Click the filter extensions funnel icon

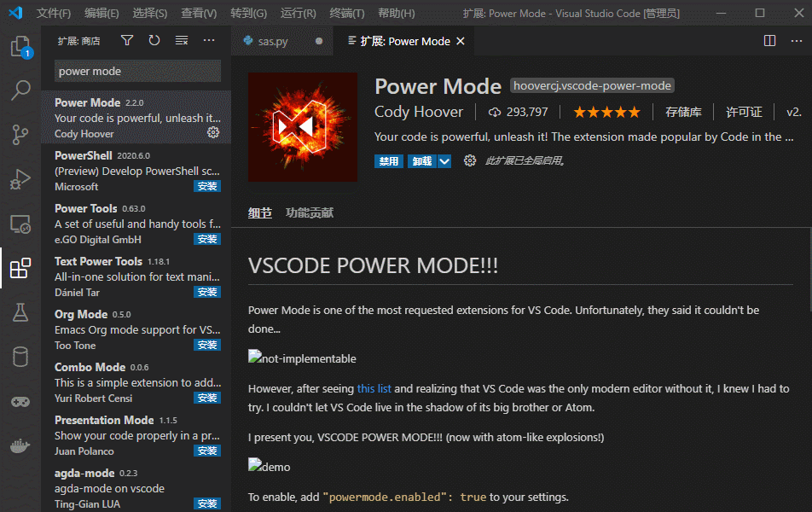tap(127, 40)
